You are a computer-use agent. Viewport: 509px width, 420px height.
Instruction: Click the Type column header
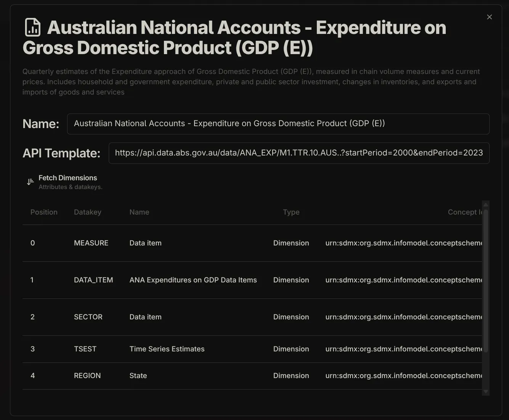(291, 212)
